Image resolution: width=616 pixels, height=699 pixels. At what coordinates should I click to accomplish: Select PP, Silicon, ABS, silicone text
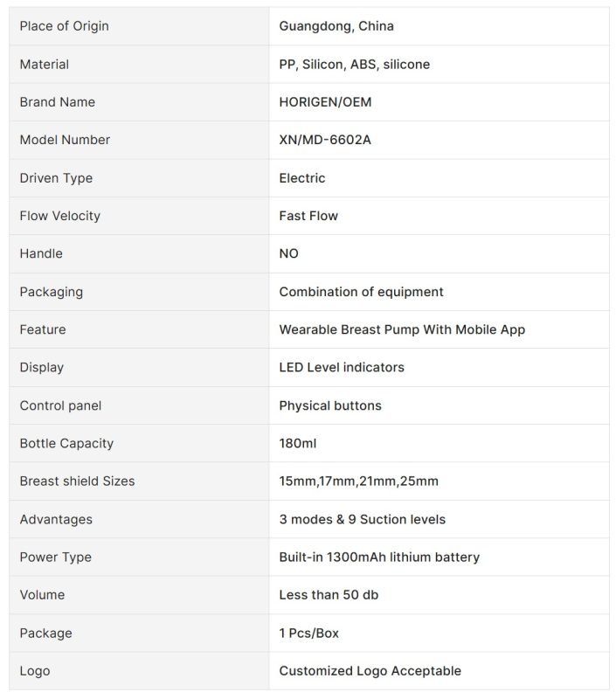354,65
